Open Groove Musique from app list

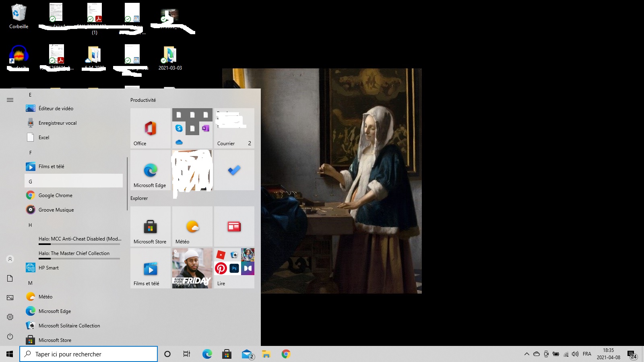[74, 210]
